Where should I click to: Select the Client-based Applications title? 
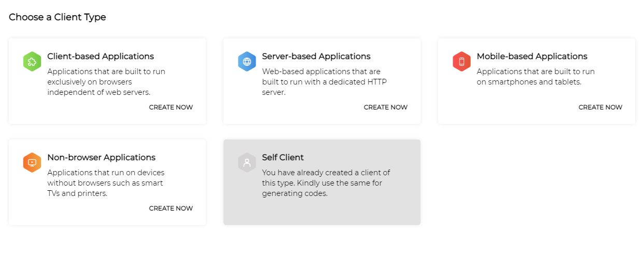pyautogui.click(x=100, y=57)
